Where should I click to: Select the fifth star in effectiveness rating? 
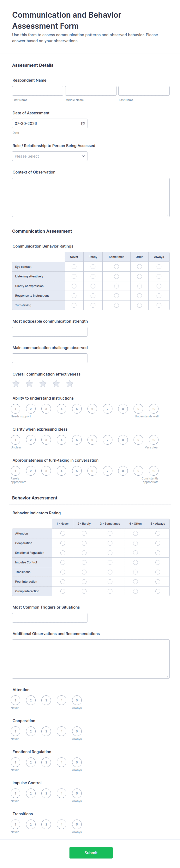(70, 383)
